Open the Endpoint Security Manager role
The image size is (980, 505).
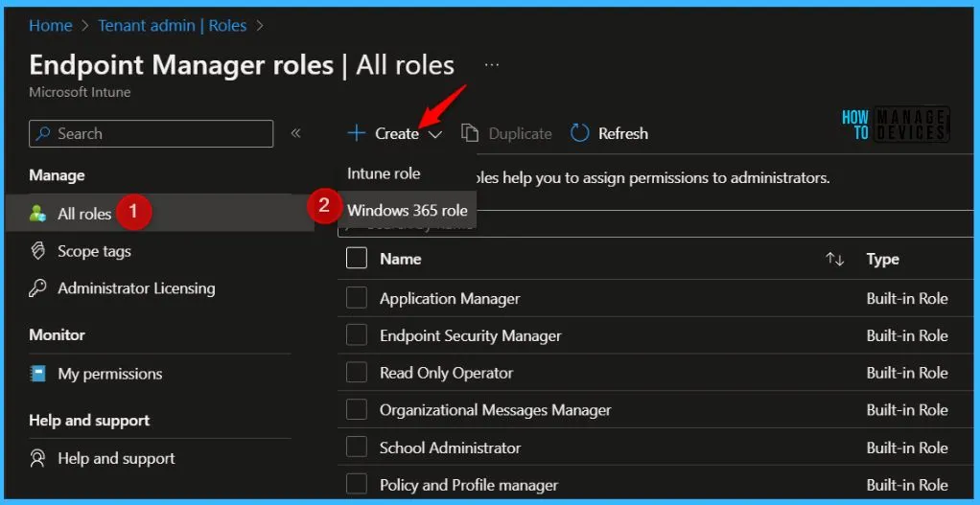click(471, 335)
